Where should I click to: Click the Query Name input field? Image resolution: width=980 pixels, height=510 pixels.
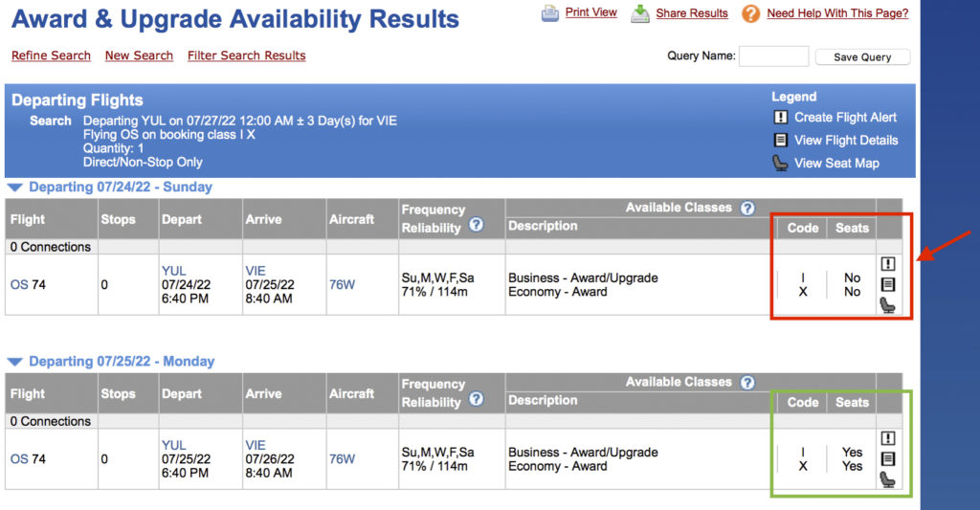pyautogui.click(x=773, y=56)
